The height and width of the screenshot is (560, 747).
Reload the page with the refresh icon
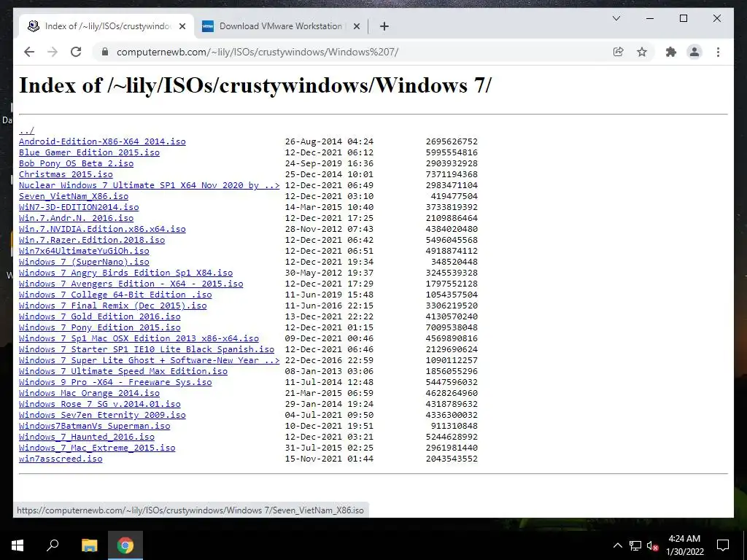76,52
